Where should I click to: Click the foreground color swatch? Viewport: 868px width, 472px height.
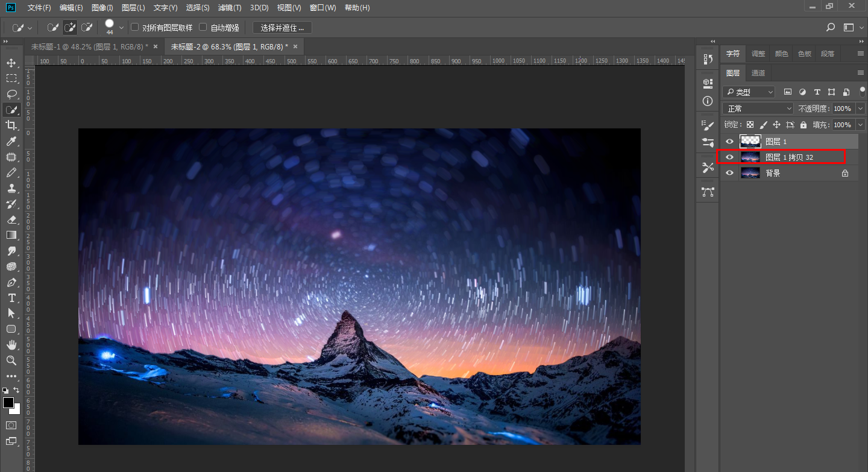[x=9, y=404]
